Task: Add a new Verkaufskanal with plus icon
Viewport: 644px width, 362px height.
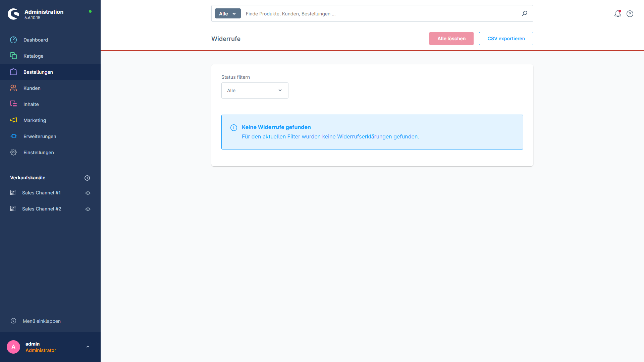Action: (x=87, y=178)
